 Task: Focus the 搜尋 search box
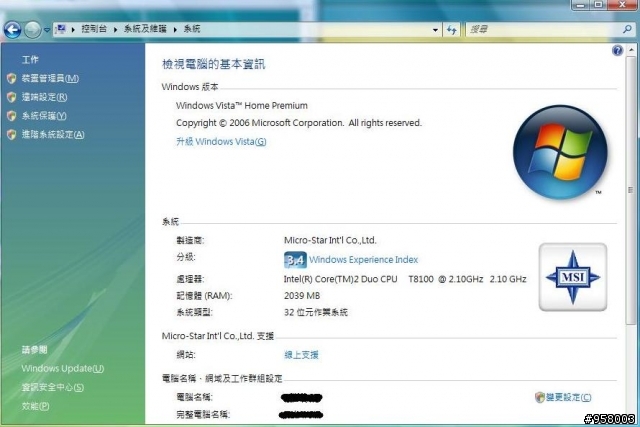543,29
